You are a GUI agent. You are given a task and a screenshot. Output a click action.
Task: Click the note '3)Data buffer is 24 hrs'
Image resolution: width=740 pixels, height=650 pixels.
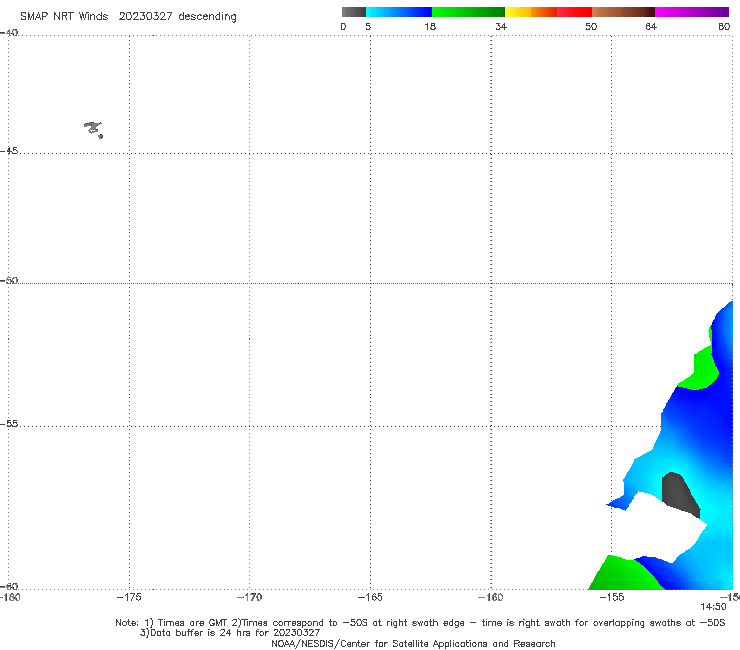pos(230,633)
